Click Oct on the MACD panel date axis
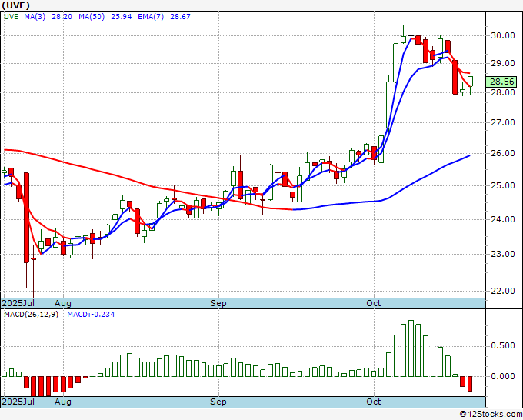Screen dimensions: 523x420 click(374, 402)
